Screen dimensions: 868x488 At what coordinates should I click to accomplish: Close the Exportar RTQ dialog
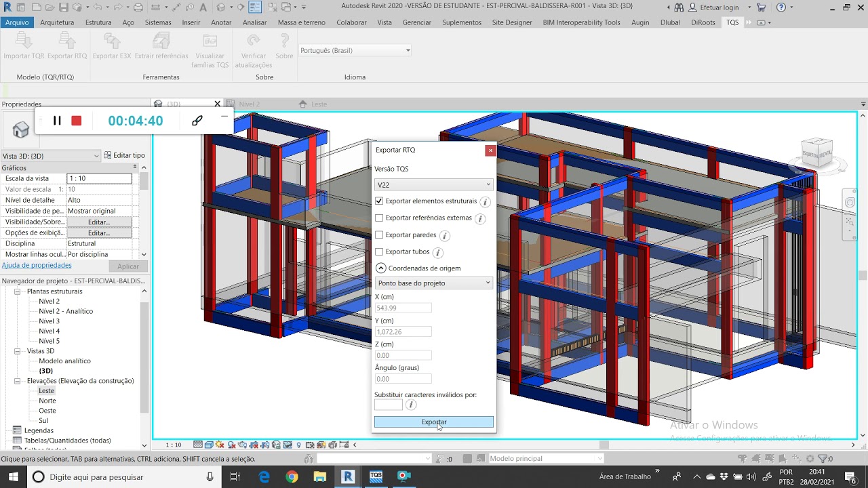pyautogui.click(x=490, y=150)
